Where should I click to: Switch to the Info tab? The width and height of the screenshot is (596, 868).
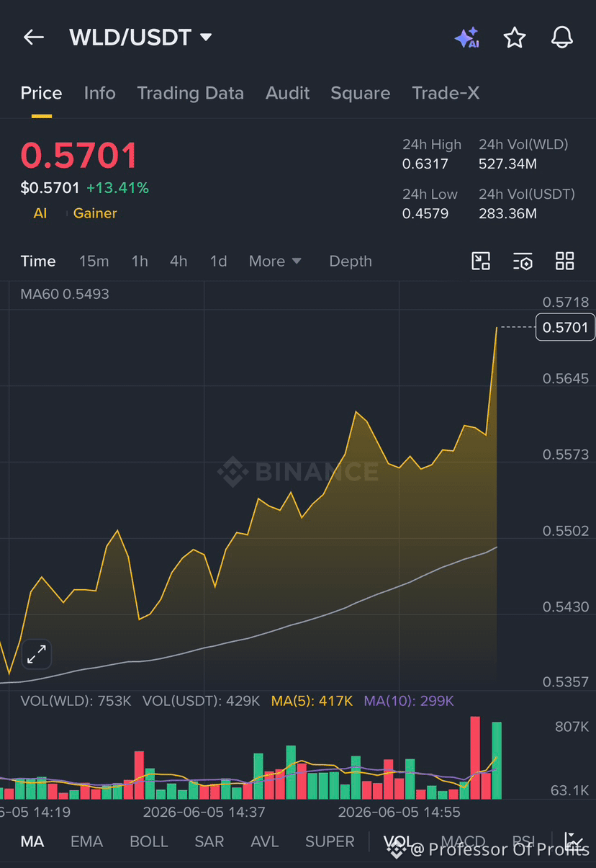click(99, 93)
